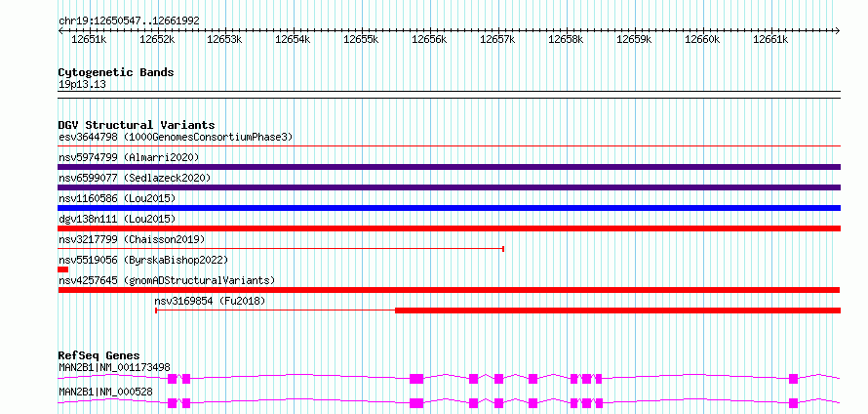Open variant label nsv5974799 (Almarri2020)
This screenshot has width=868, height=414.
129,157
